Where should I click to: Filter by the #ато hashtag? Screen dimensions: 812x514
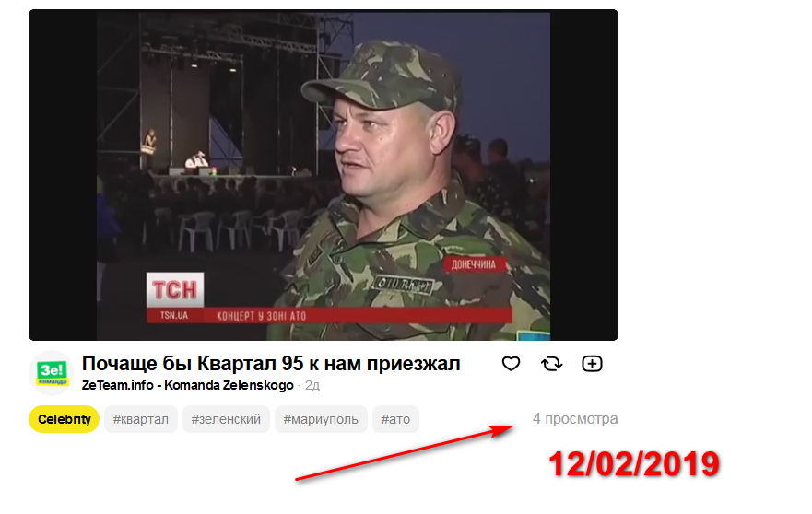[x=395, y=419]
